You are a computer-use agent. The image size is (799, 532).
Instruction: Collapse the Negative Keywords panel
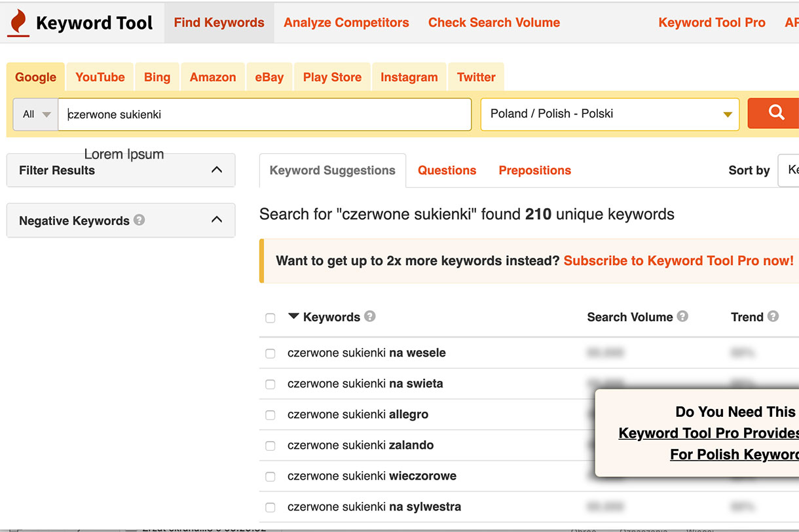(x=217, y=220)
